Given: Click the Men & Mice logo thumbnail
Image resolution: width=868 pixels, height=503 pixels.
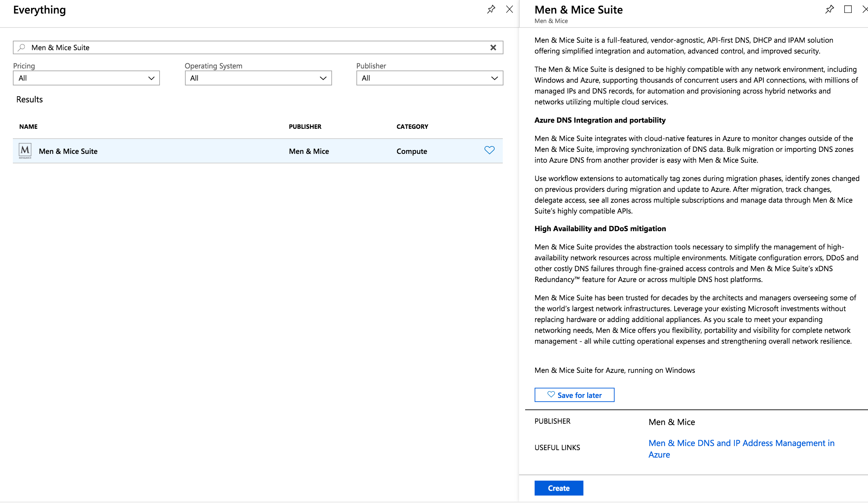Looking at the screenshot, I should pyautogui.click(x=25, y=151).
